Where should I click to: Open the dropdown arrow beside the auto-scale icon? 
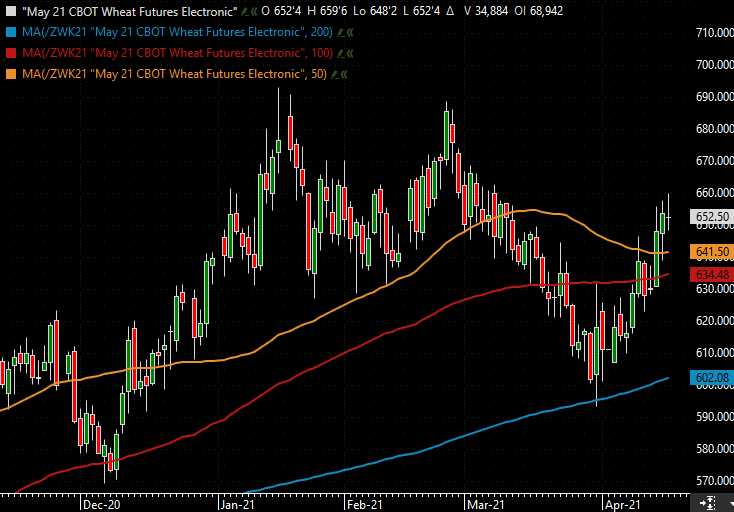(x=731, y=504)
